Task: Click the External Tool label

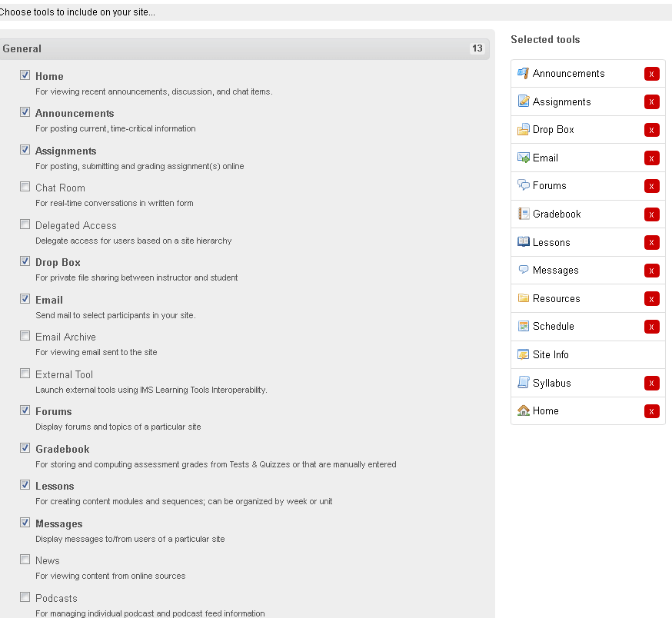Action: pos(64,374)
